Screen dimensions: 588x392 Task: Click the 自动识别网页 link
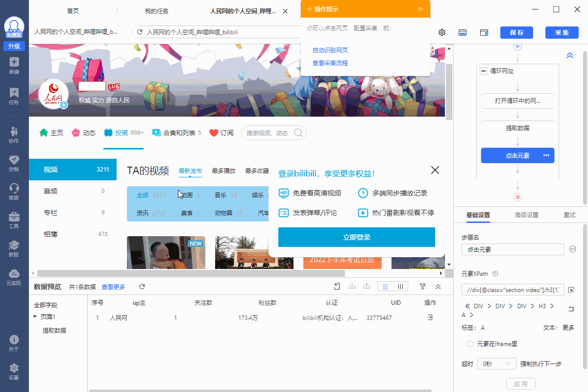[330, 50]
